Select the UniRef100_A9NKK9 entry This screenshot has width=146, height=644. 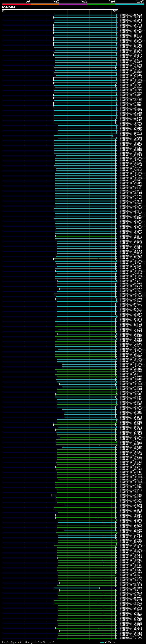click(x=131, y=120)
